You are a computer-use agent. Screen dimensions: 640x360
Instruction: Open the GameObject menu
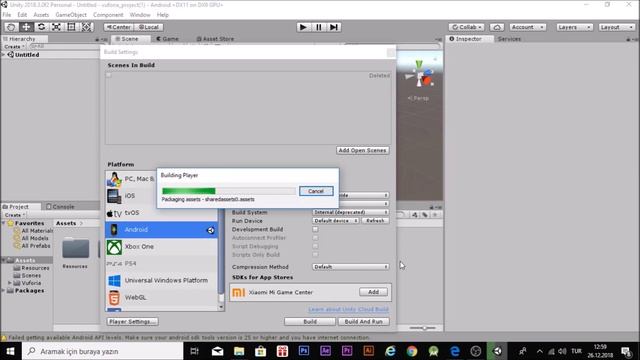coord(71,15)
